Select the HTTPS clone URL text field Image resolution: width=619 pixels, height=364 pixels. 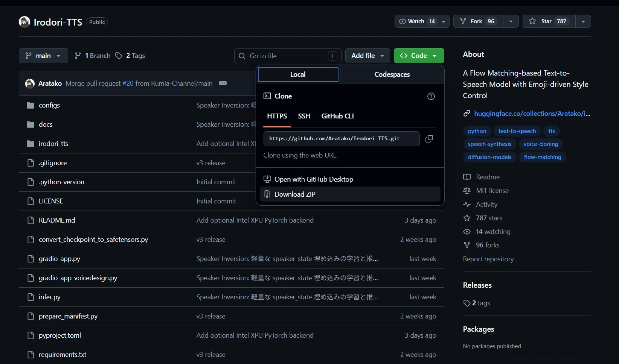point(342,139)
